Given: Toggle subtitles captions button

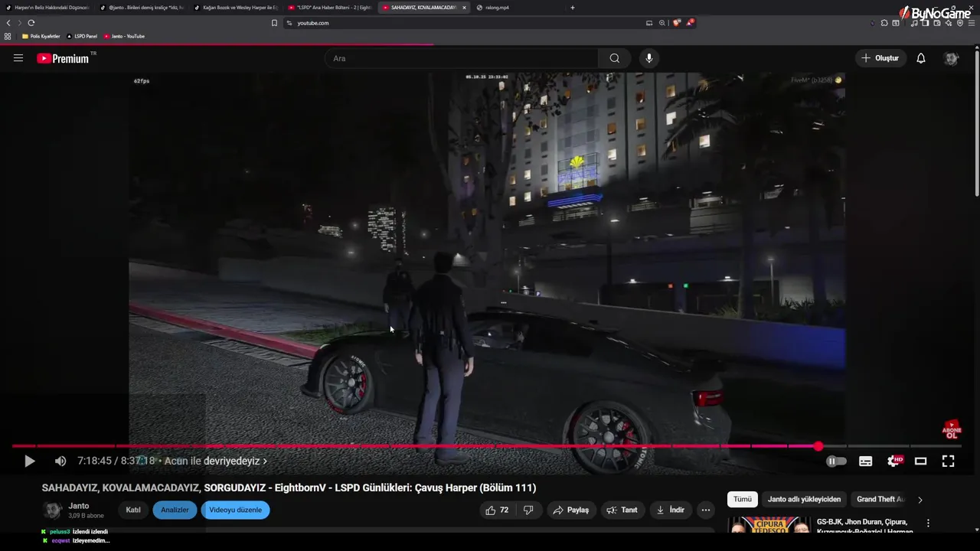Looking at the screenshot, I should (x=865, y=461).
